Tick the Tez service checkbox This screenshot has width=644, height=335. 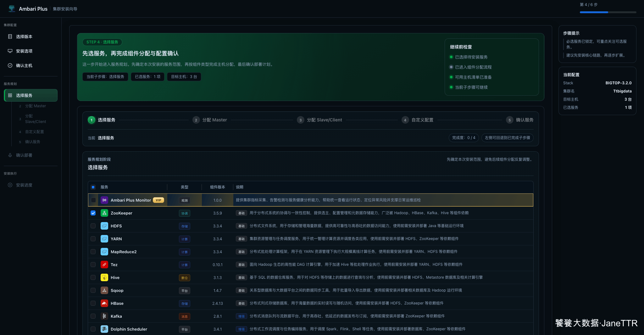tap(93, 265)
